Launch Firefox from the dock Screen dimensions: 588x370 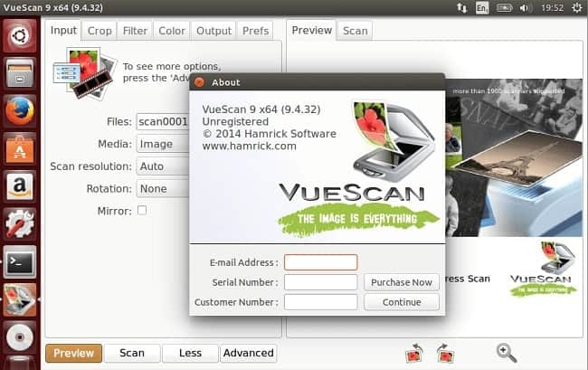[20, 111]
